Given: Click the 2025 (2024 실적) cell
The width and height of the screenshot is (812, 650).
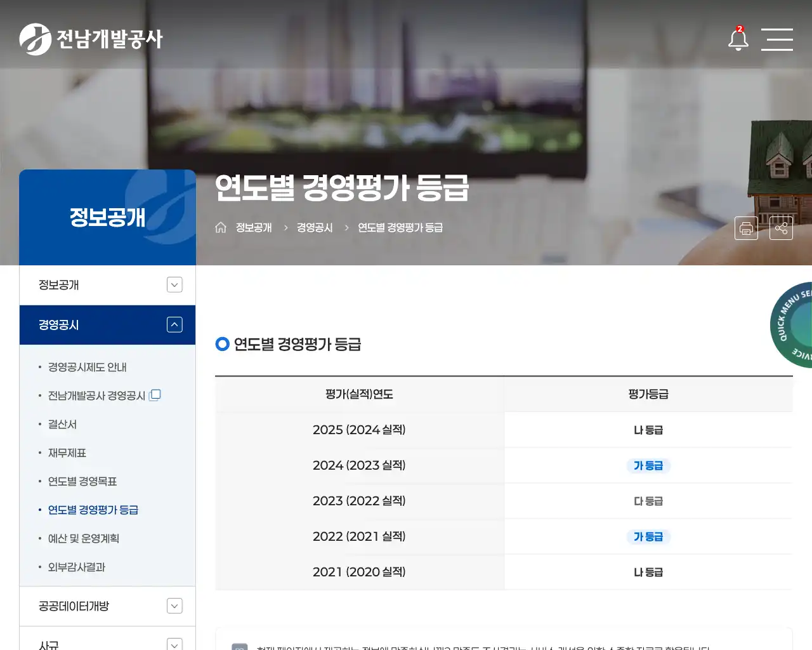Looking at the screenshot, I should [359, 430].
